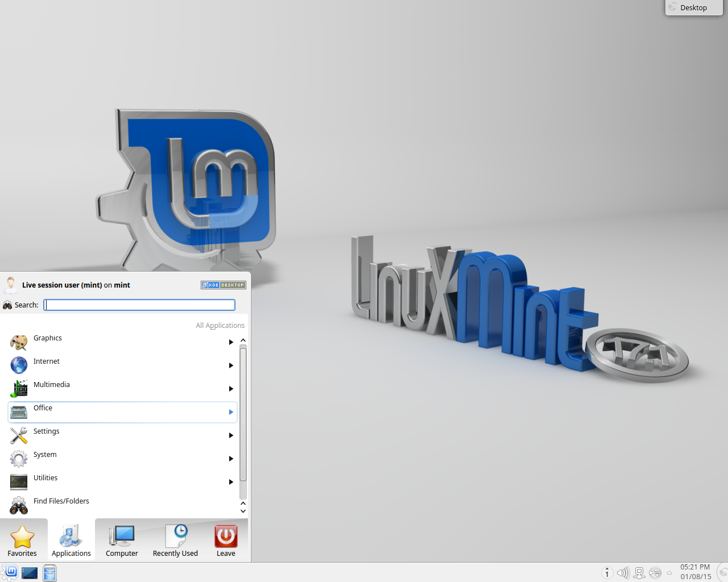Open the notifications tray icon showing 1
The image size is (728, 582).
click(x=607, y=573)
